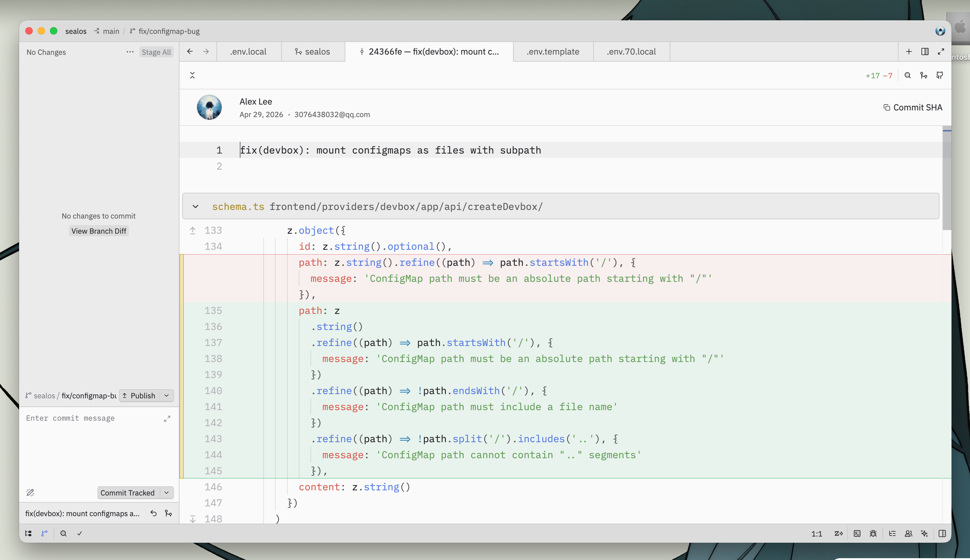Open the main worktree selector in title bar

pyautogui.click(x=107, y=31)
